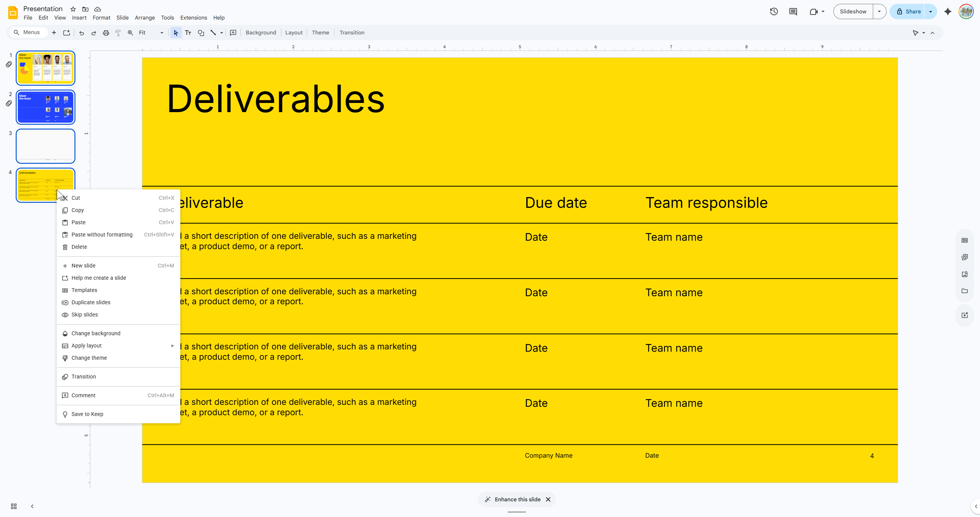Dismiss the Enhance this slide chip
The height and width of the screenshot is (517, 980).
tap(548, 499)
